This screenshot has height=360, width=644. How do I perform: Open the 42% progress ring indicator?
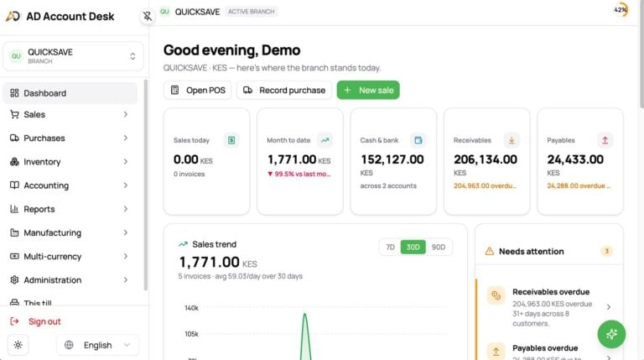tap(621, 10)
